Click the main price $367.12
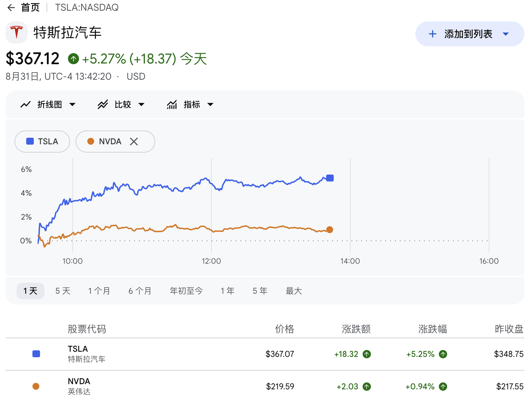This screenshot has height=399, width=532. (x=33, y=59)
